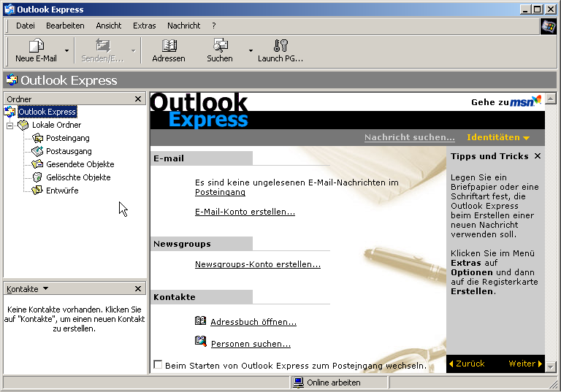Viewport: 561px width, 392px height.
Task: Click the Online arbeiten computer icon in status bar
Action: 298,383
